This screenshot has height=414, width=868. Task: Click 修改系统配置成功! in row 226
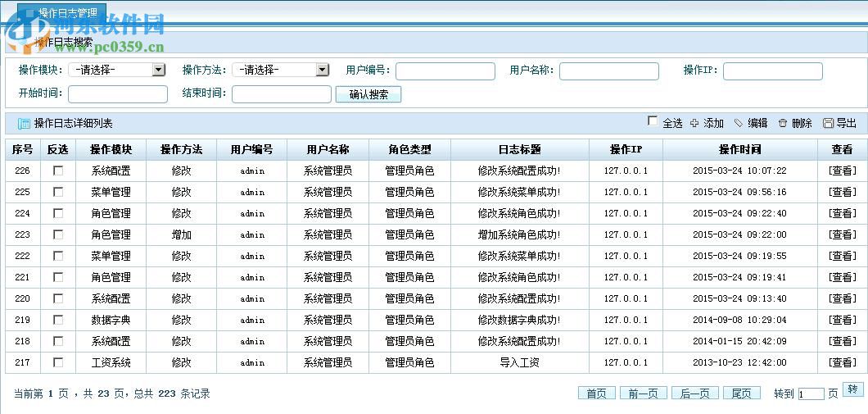coord(519,171)
